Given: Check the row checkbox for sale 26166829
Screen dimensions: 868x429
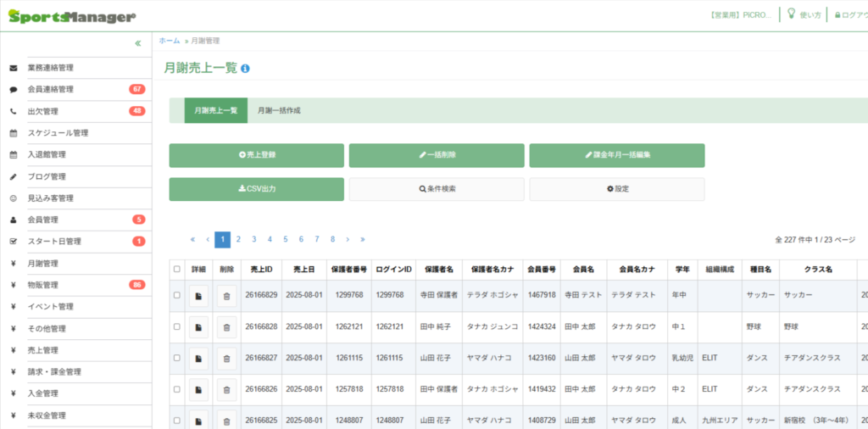Looking at the screenshot, I should pos(176,296).
